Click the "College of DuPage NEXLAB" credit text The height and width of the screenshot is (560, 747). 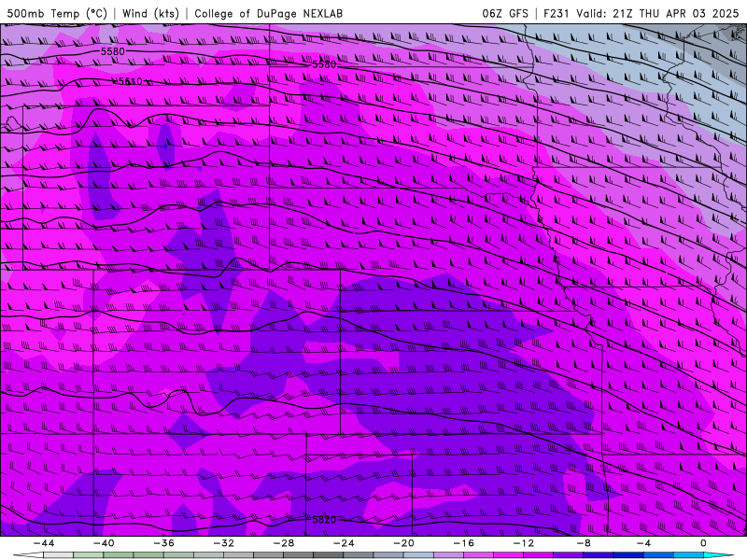pos(268,13)
